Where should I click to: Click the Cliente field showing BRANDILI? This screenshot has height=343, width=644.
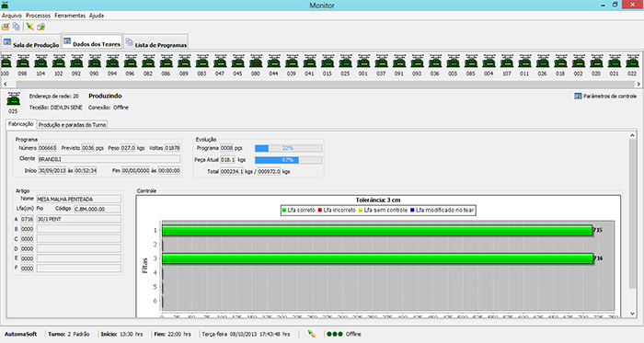pyautogui.click(x=109, y=159)
